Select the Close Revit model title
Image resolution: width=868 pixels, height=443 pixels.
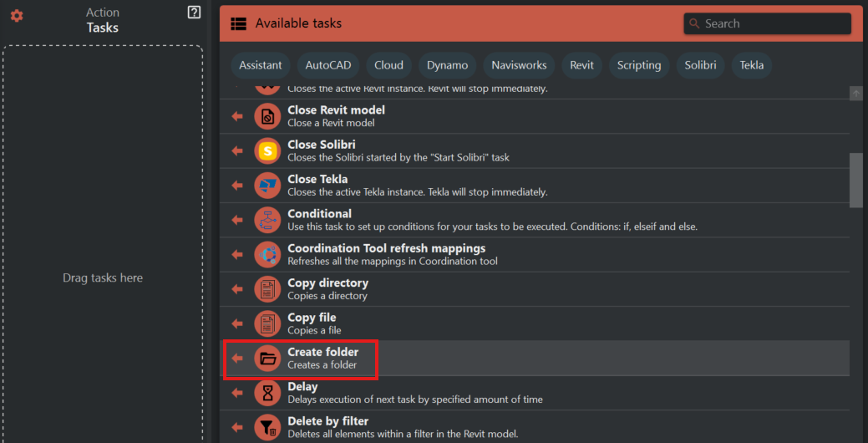(x=336, y=110)
